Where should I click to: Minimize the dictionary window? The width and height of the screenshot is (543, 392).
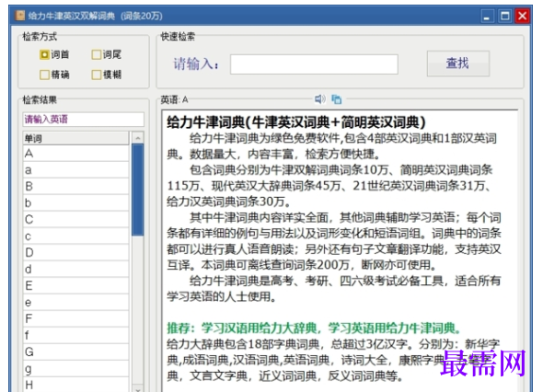click(487, 16)
